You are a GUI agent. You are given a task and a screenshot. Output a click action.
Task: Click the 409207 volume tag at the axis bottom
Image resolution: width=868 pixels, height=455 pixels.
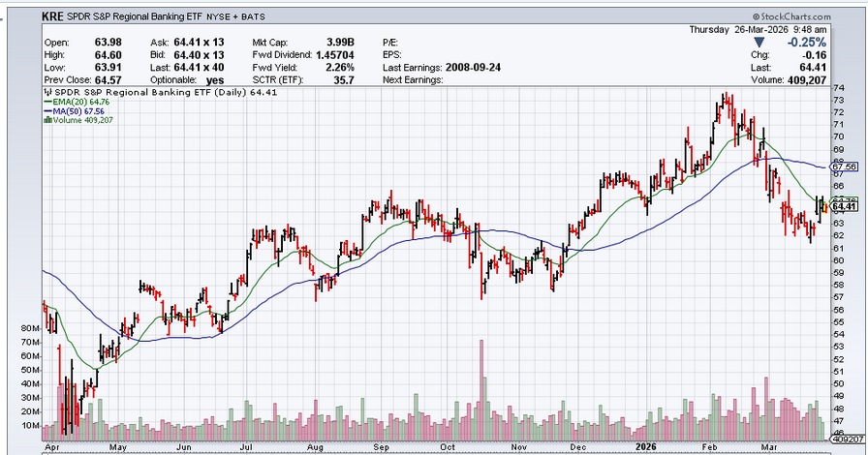click(848, 440)
